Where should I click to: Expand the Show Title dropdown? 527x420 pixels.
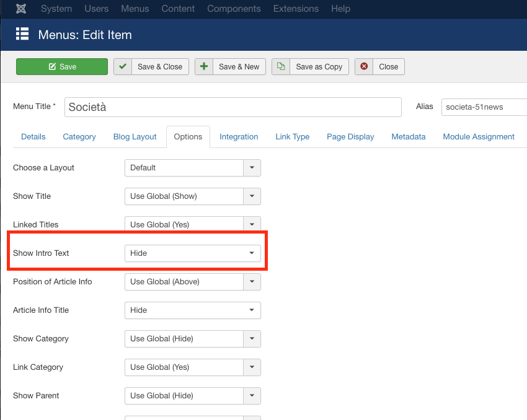pyautogui.click(x=192, y=196)
